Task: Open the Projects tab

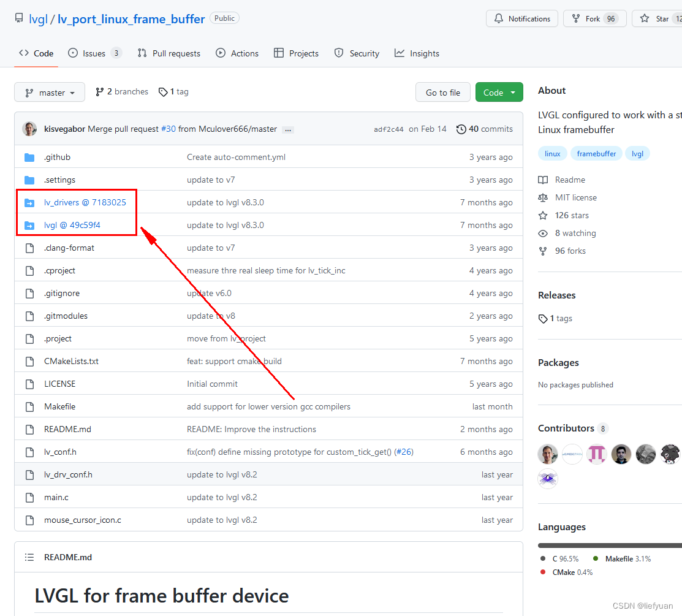Action: [x=296, y=53]
